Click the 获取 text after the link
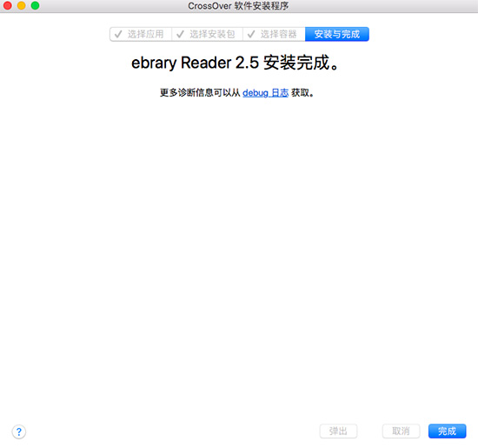Screen dimensions: 478x448 [x=301, y=93]
